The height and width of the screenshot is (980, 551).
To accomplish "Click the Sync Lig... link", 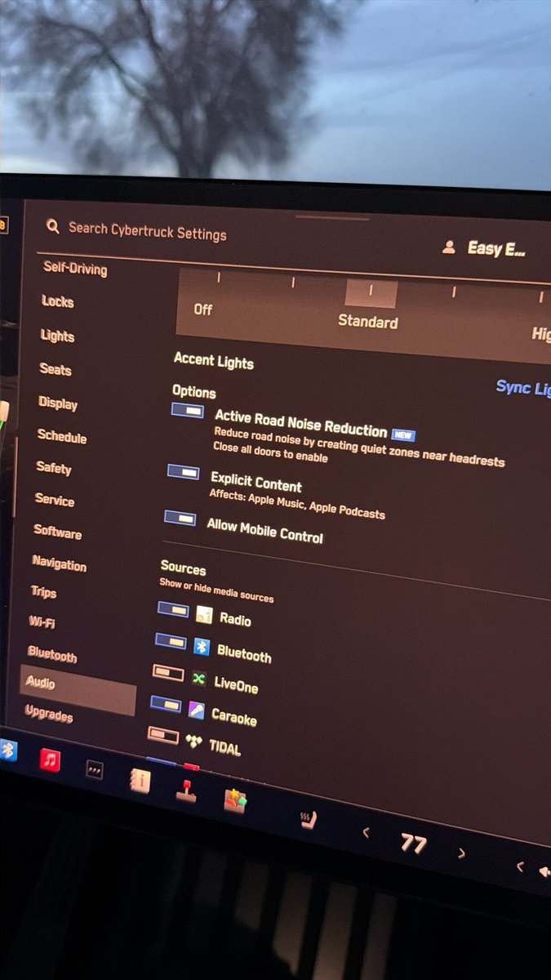I will (x=523, y=389).
